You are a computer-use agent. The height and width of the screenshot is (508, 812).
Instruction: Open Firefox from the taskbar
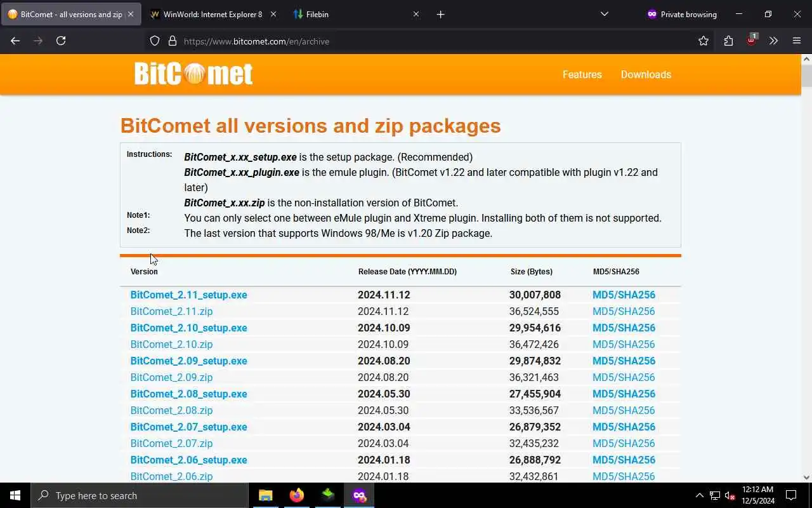coord(297,495)
